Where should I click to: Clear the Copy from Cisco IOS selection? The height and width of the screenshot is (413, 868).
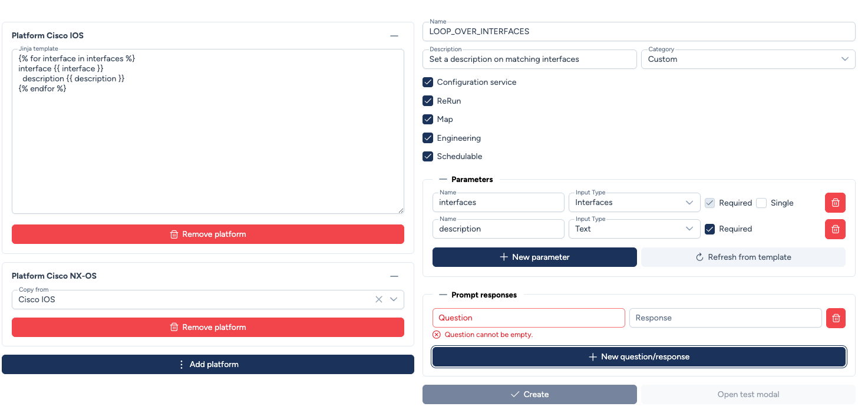(x=379, y=299)
